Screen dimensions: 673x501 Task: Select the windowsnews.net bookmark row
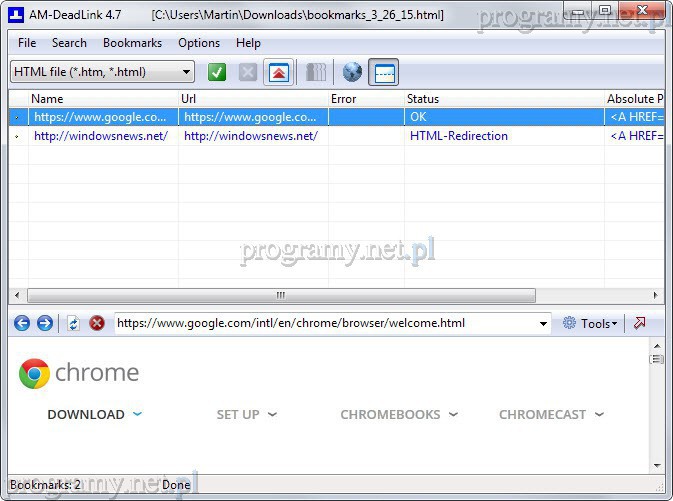coord(100,136)
